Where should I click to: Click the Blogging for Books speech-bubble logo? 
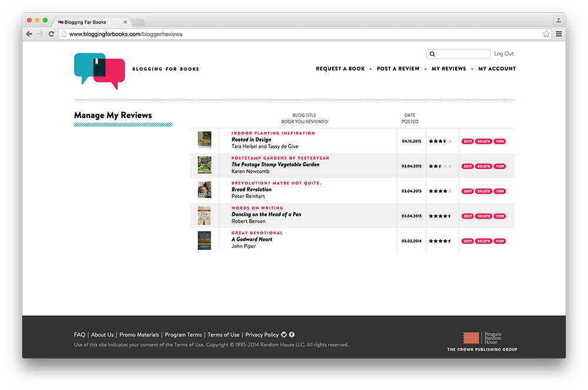(x=99, y=70)
